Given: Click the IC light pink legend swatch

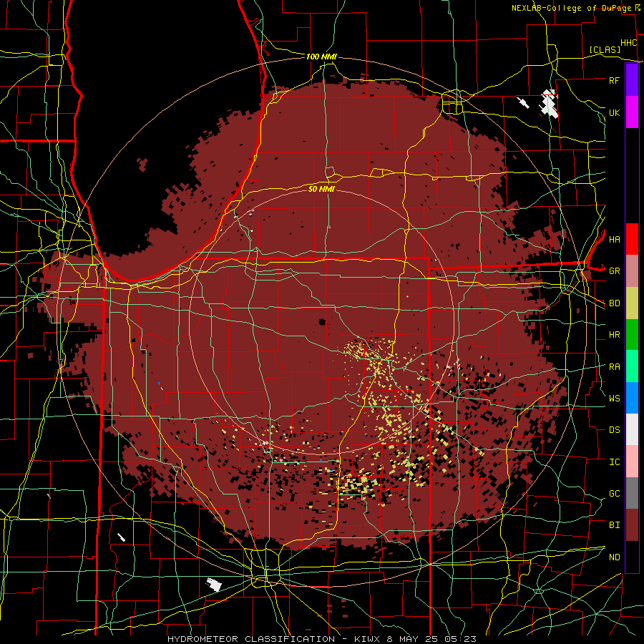Looking at the screenshot, I should [x=632, y=462].
